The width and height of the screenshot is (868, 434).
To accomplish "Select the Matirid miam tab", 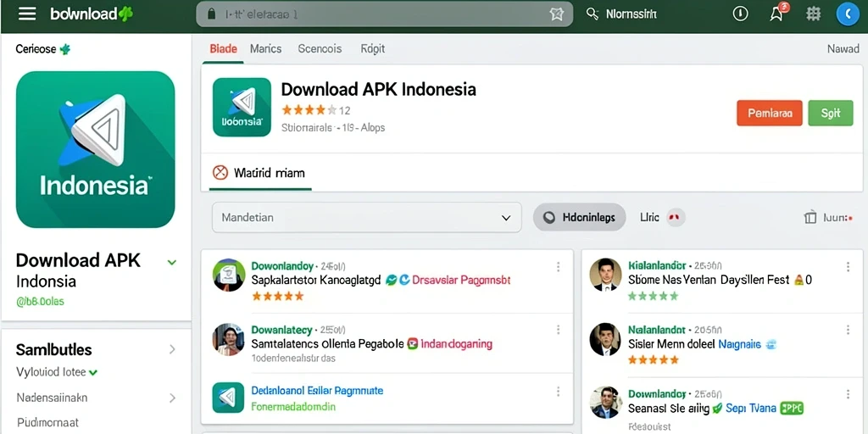I will (260, 173).
